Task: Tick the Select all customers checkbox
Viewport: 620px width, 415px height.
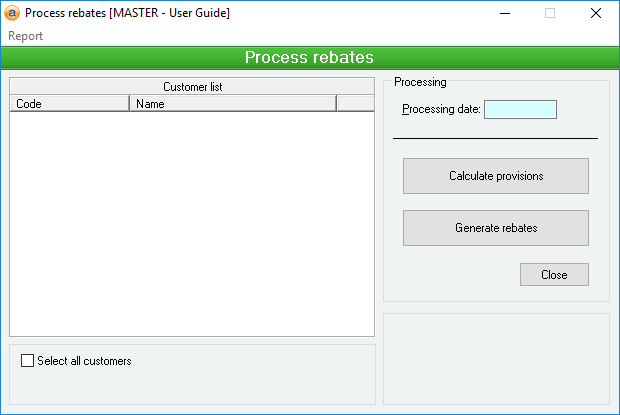Action: pyautogui.click(x=27, y=361)
